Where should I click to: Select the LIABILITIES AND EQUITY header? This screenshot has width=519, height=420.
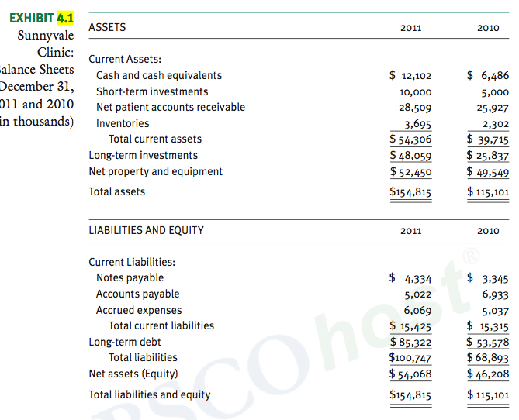coord(147,230)
